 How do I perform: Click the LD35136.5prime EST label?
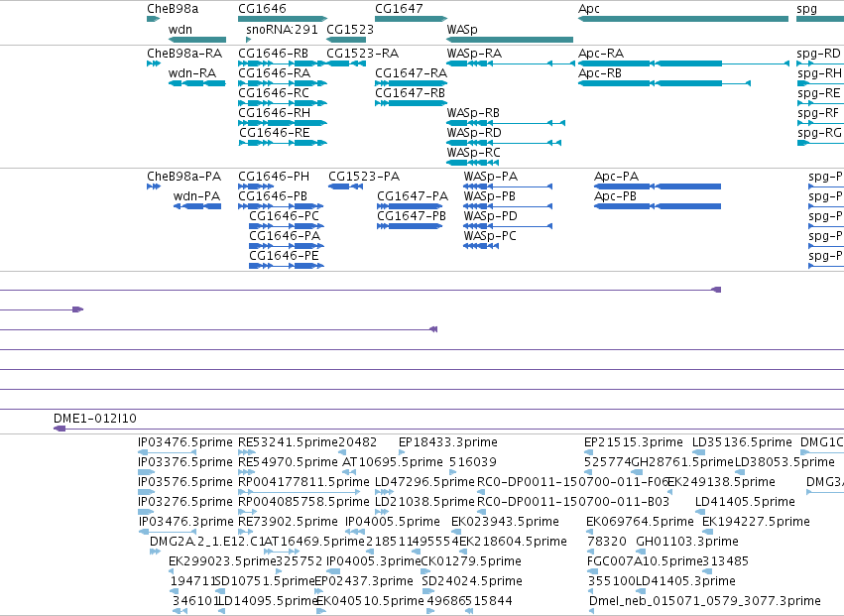pyautogui.click(x=742, y=442)
